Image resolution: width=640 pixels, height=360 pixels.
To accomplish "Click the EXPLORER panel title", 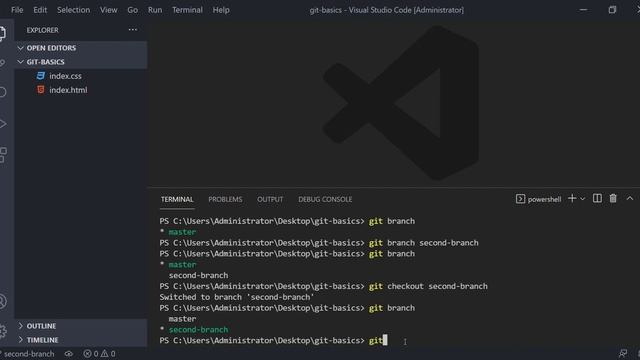I will point(42,30).
